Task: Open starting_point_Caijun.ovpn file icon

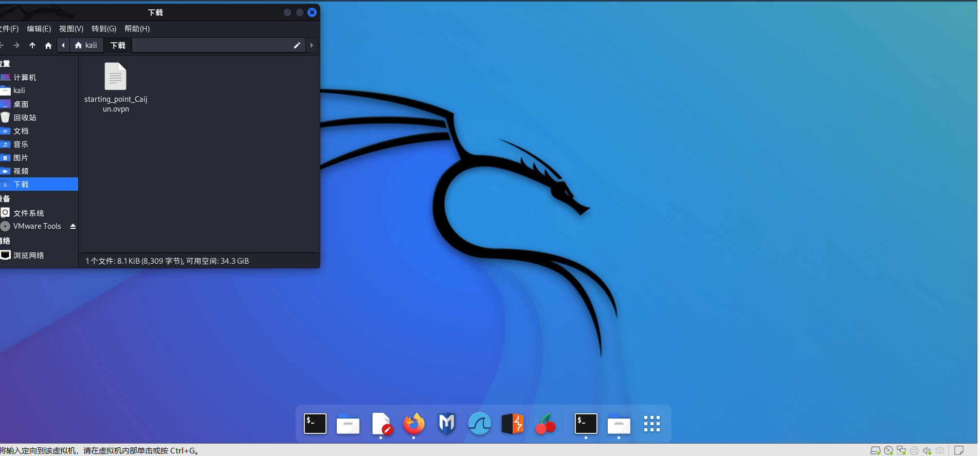Action: click(x=116, y=76)
